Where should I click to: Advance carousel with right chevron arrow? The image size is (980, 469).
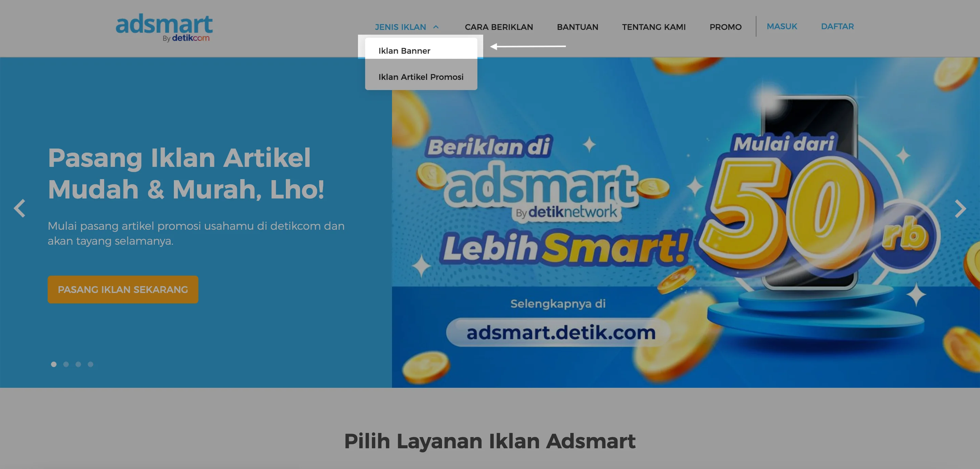tap(960, 208)
